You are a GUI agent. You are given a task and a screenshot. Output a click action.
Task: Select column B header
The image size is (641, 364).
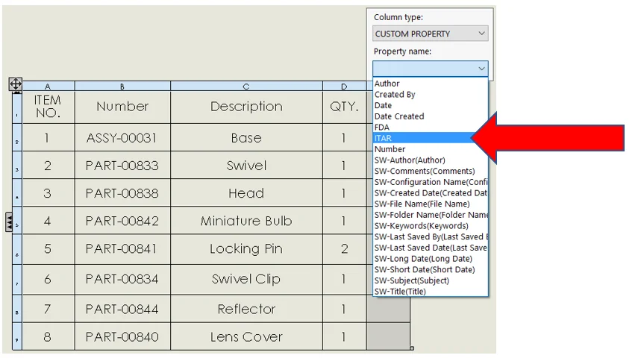point(122,87)
